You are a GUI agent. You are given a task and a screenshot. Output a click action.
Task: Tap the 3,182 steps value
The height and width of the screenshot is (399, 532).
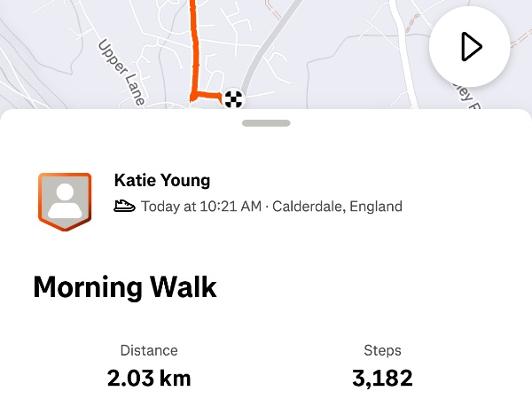click(x=382, y=379)
